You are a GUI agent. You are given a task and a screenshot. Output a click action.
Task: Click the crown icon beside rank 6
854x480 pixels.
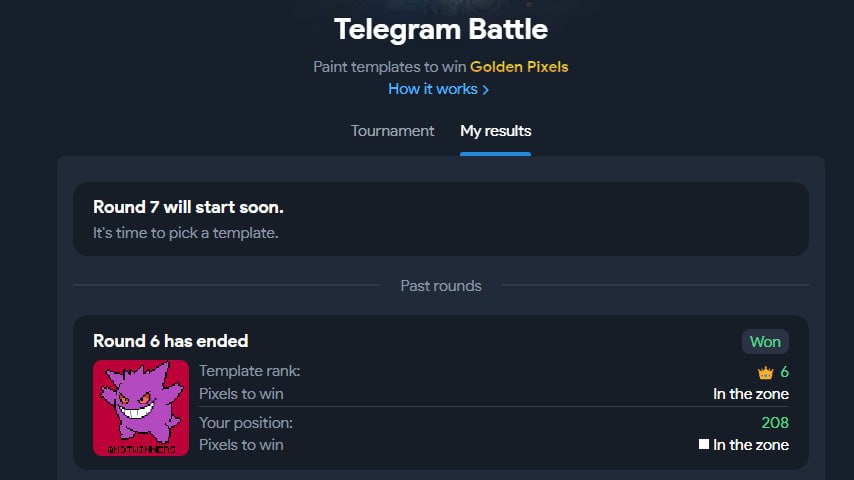click(x=765, y=373)
